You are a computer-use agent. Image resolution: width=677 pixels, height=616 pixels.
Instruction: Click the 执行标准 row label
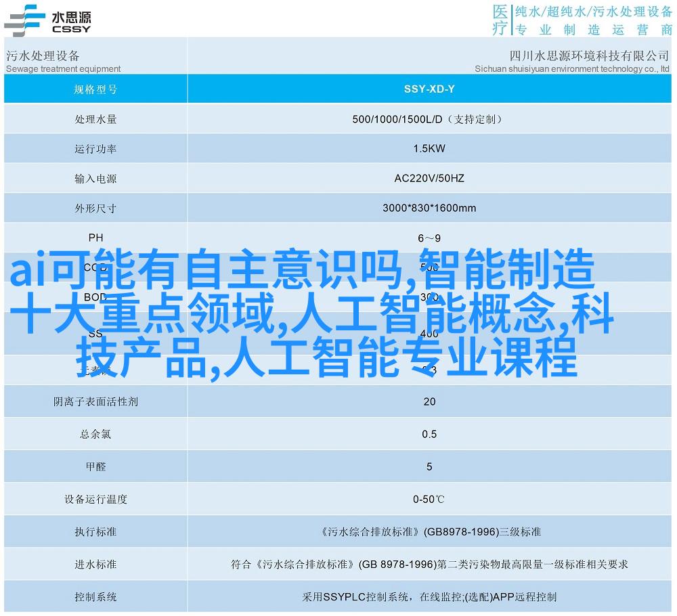[x=95, y=532]
